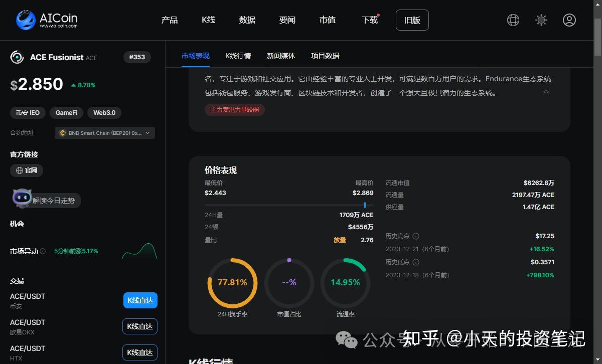
Task: Click the 官网 globe link icon
Action: [x=19, y=170]
